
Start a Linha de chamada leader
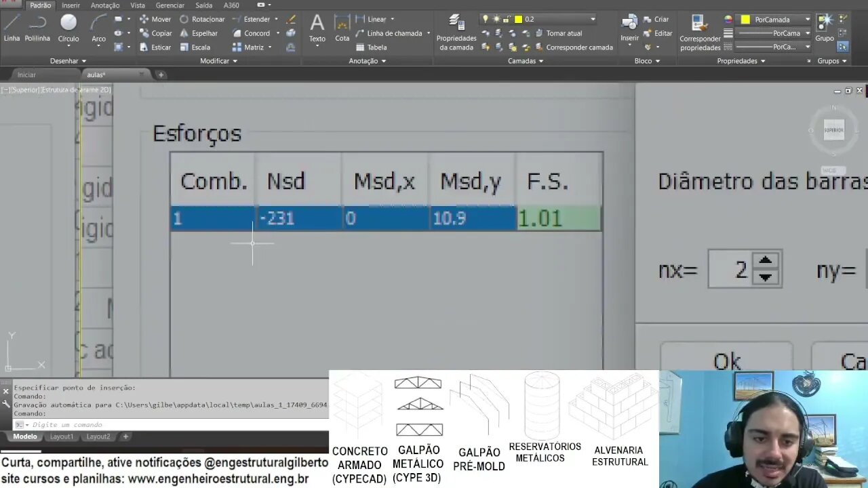(x=389, y=33)
